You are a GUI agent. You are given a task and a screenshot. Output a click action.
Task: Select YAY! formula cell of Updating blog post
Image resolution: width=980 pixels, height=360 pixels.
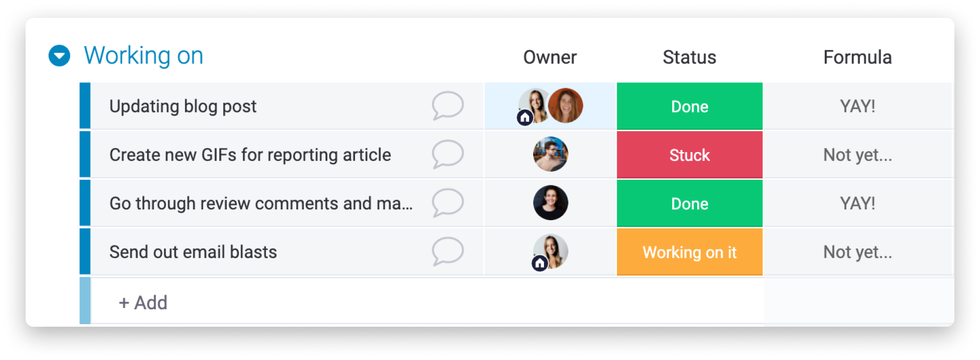(x=858, y=106)
